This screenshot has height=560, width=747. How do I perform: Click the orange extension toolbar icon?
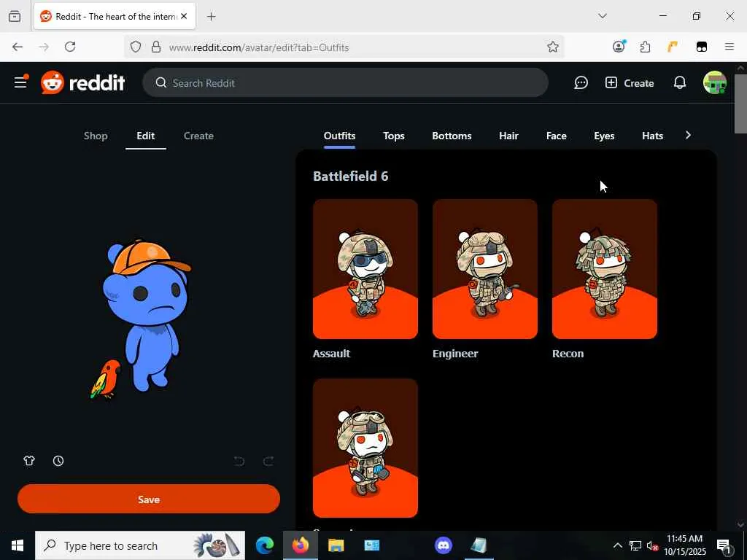coord(672,47)
